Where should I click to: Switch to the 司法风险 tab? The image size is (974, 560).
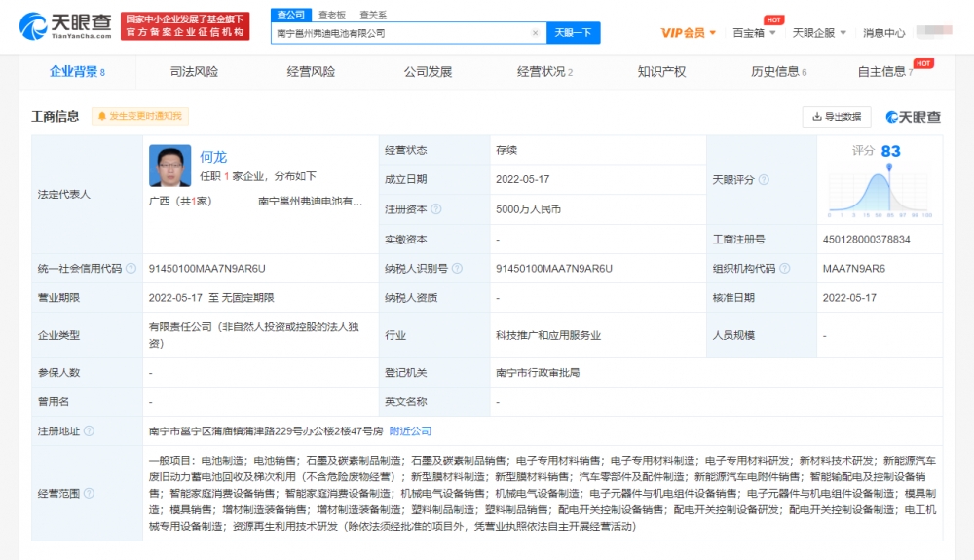point(194,72)
